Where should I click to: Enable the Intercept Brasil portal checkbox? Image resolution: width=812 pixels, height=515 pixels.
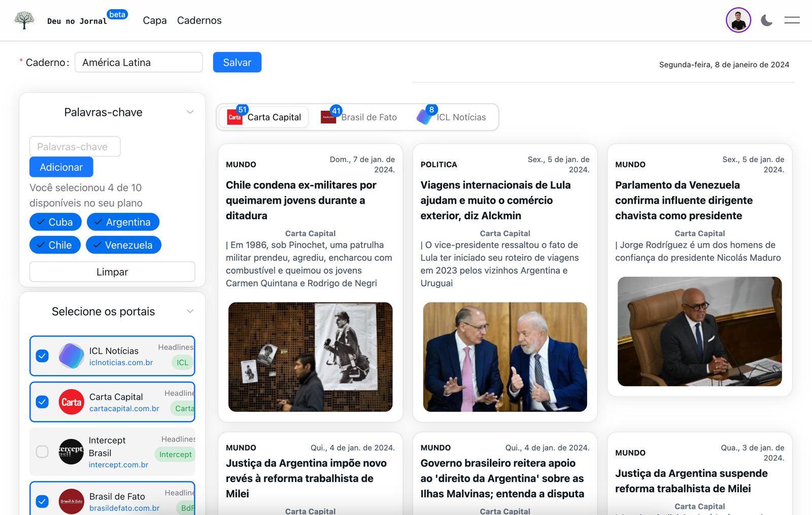41,452
